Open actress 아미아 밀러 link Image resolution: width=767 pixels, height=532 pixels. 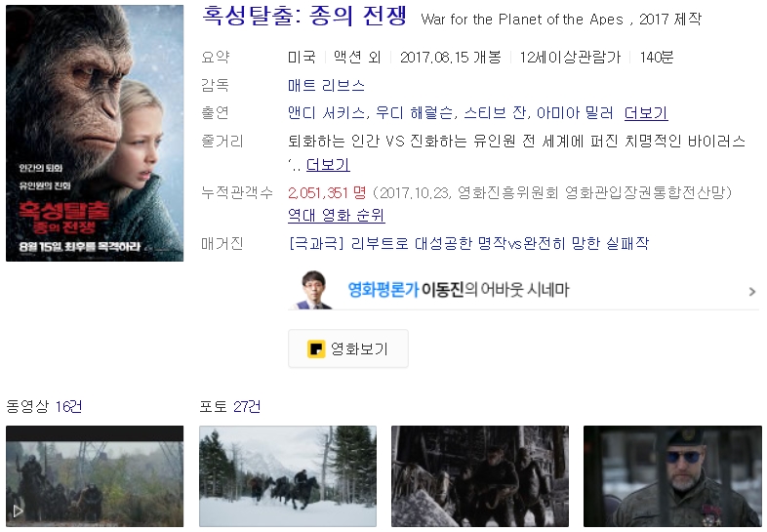[x=574, y=113]
